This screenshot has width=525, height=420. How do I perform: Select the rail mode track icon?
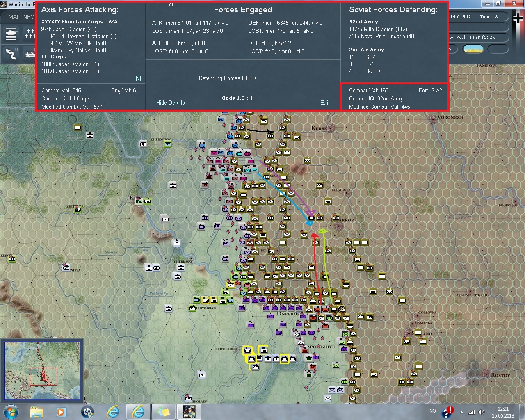coord(30,54)
